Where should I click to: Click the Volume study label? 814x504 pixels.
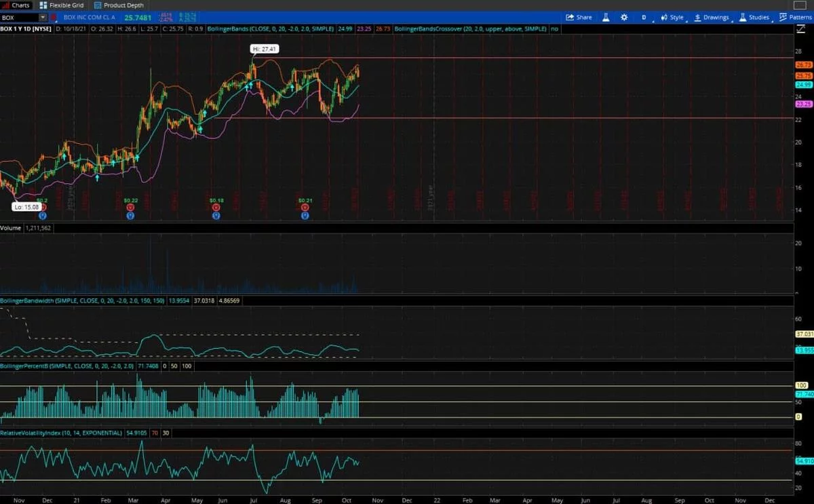point(10,229)
